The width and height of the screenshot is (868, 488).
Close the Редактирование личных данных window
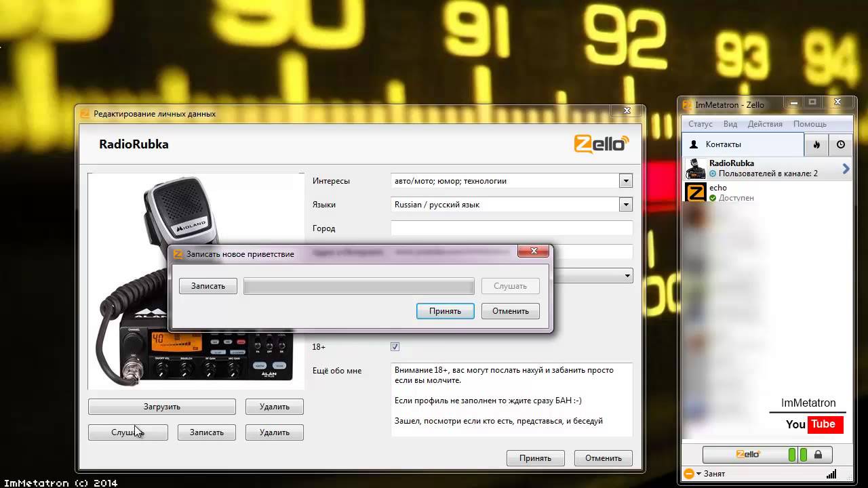627,110
